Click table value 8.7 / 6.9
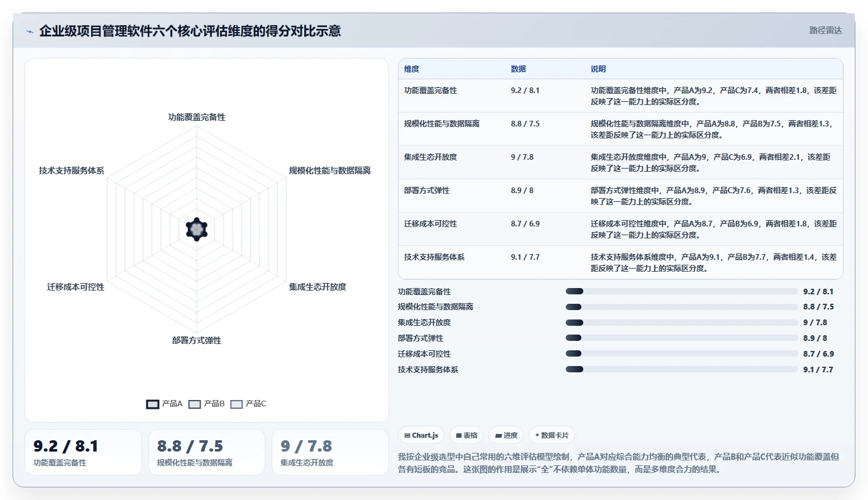The image size is (868, 500). (x=525, y=224)
